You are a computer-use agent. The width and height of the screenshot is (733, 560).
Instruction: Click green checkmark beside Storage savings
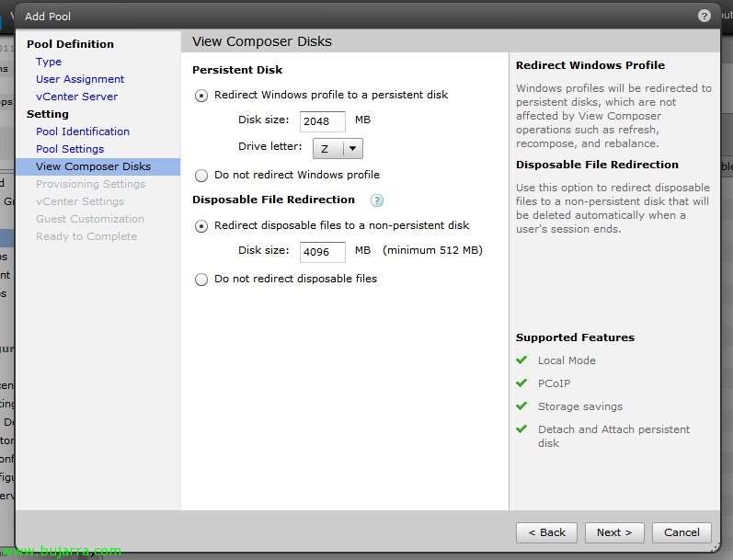tap(521, 406)
